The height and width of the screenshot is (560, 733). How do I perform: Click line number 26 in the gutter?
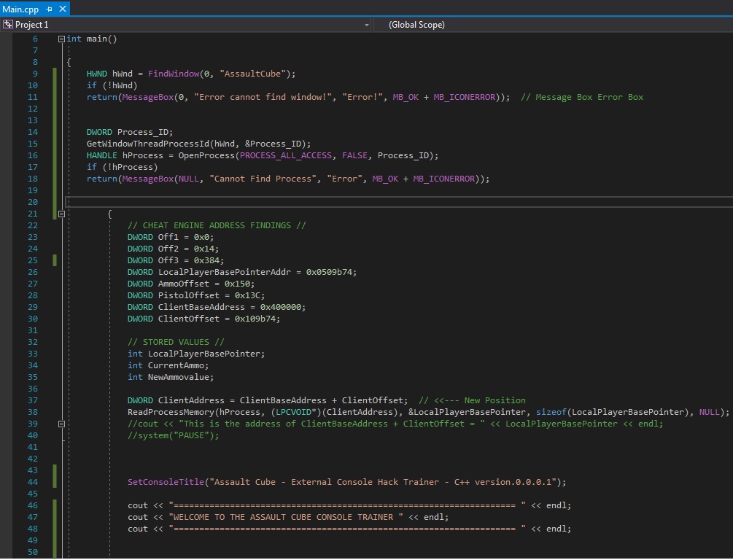34,272
